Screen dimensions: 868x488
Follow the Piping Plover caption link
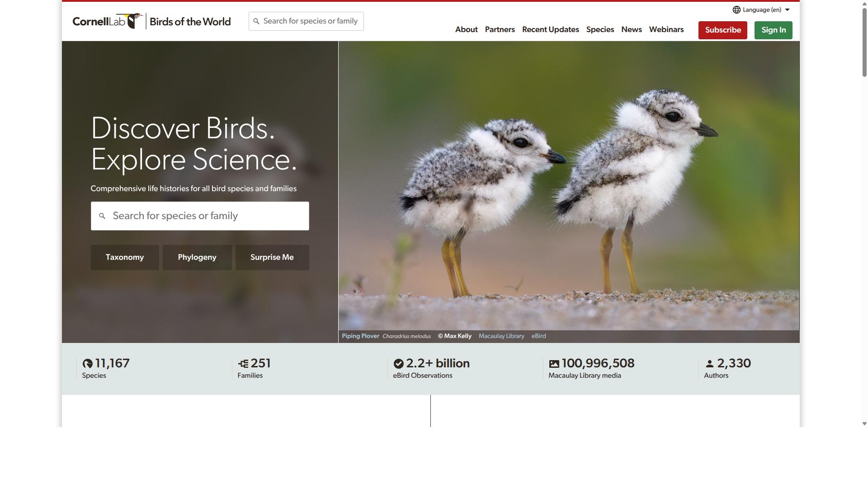[360, 336]
